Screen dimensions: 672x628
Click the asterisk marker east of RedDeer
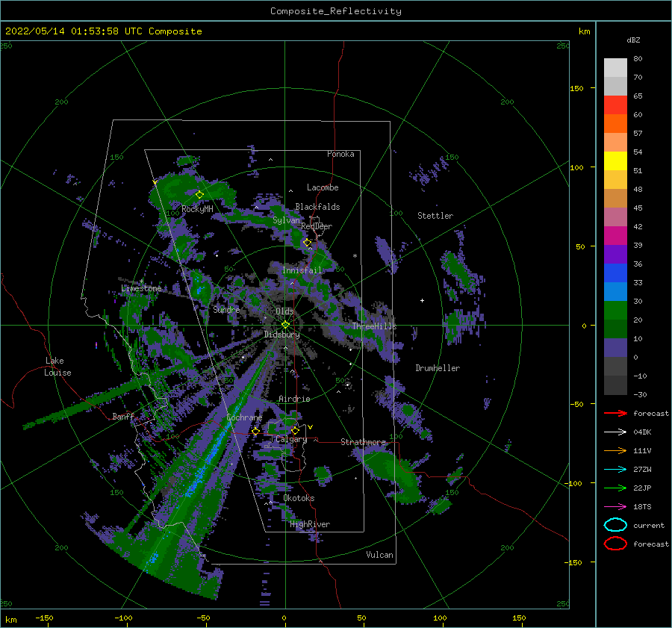click(x=355, y=256)
